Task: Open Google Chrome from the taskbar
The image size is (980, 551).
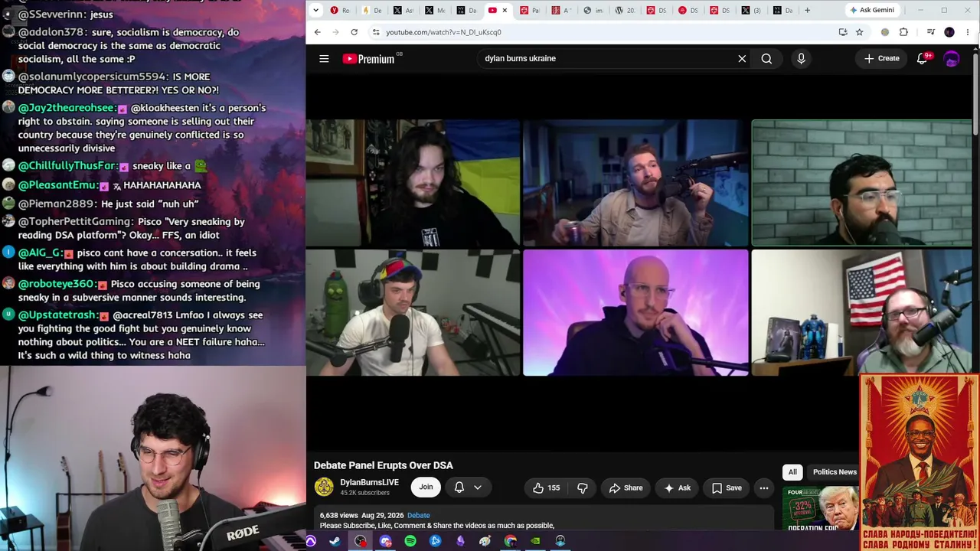Action: pos(511,541)
